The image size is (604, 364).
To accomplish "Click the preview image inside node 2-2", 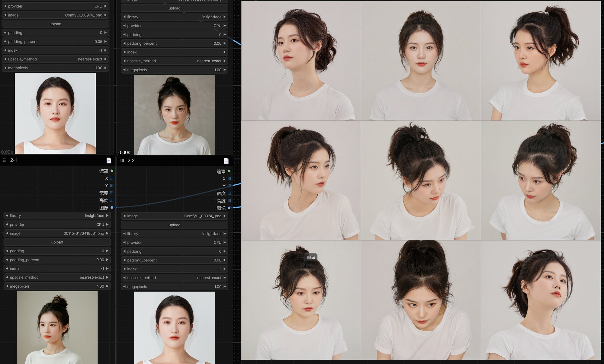I will coord(175,328).
